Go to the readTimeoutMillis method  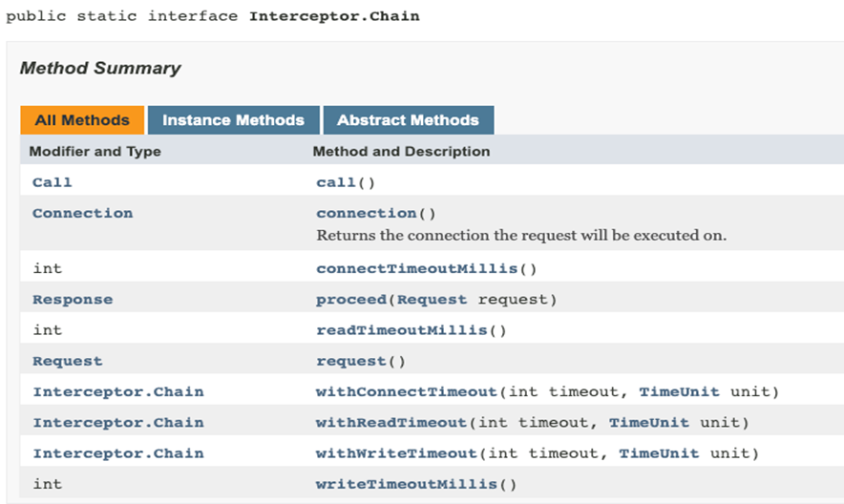pyautogui.click(x=401, y=330)
